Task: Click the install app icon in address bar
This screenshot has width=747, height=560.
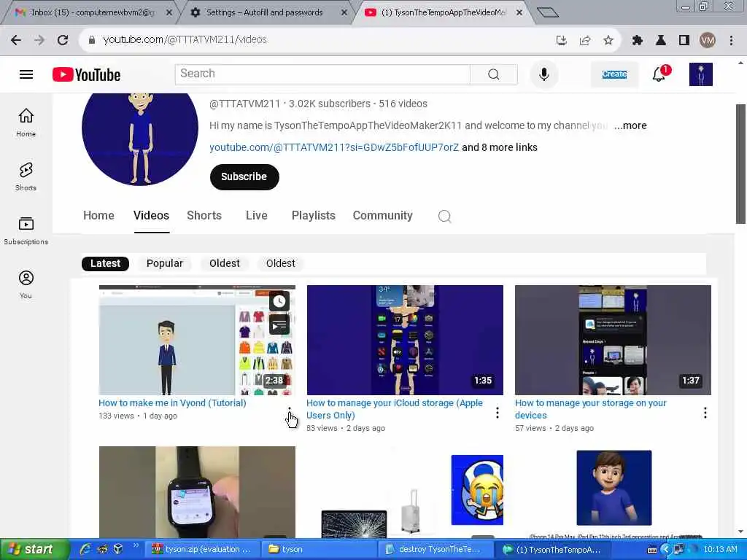Action: coord(562,40)
